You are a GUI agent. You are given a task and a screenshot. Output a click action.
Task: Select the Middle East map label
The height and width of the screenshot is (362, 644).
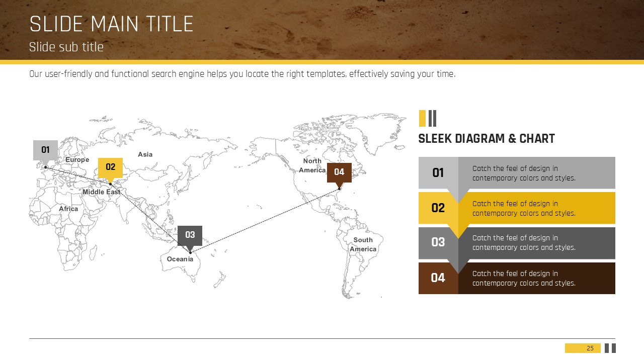(x=101, y=192)
